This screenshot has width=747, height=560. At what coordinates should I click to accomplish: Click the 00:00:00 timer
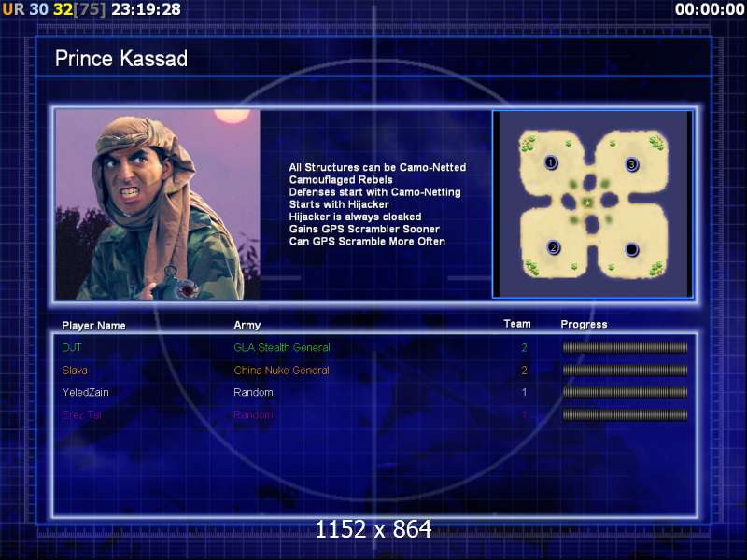[710, 9]
